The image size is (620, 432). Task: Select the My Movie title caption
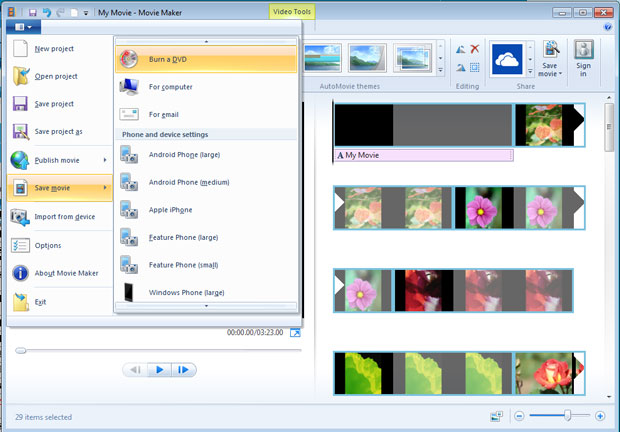click(x=424, y=155)
